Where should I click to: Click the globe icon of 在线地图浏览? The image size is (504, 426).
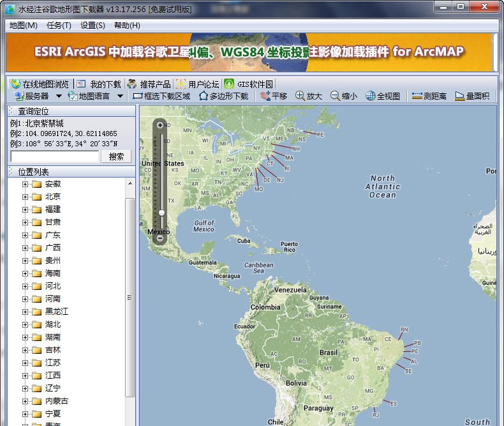15,84
